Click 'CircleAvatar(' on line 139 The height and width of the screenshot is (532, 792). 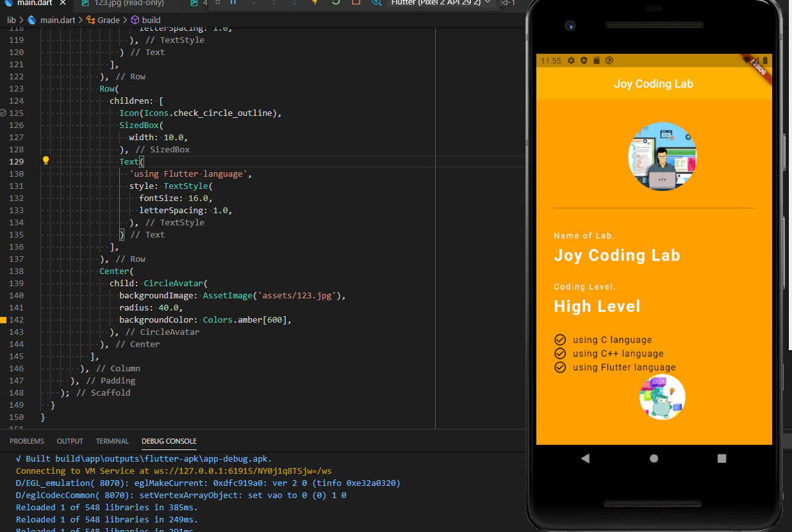[x=176, y=283]
